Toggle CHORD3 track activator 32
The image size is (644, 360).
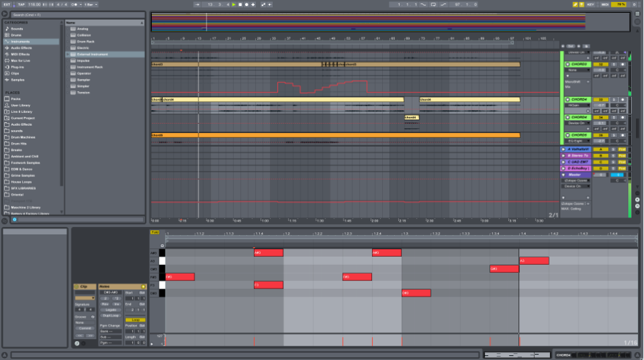(x=601, y=65)
